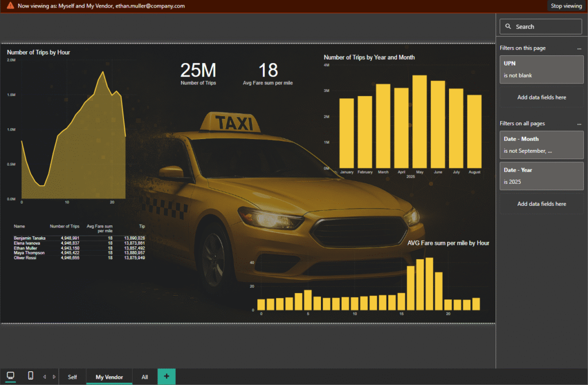Expand the Date - Year filter card
This screenshot has height=385, width=588.
tap(541, 175)
